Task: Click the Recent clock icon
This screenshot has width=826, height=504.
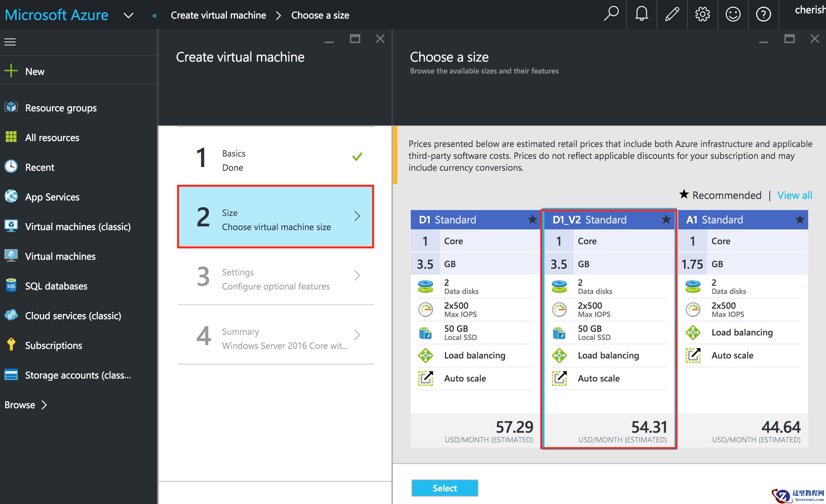Action: pos(11,167)
